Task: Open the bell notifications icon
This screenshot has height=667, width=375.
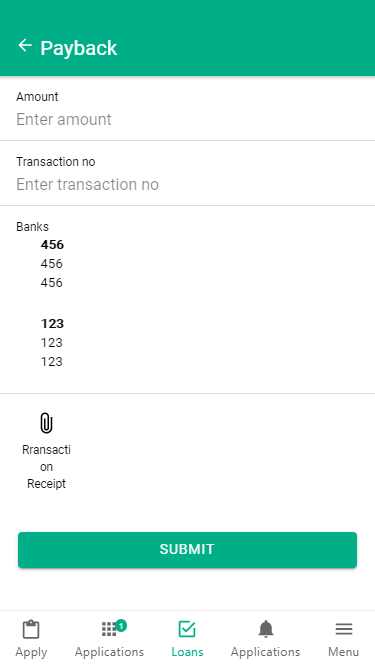Action: (x=266, y=629)
